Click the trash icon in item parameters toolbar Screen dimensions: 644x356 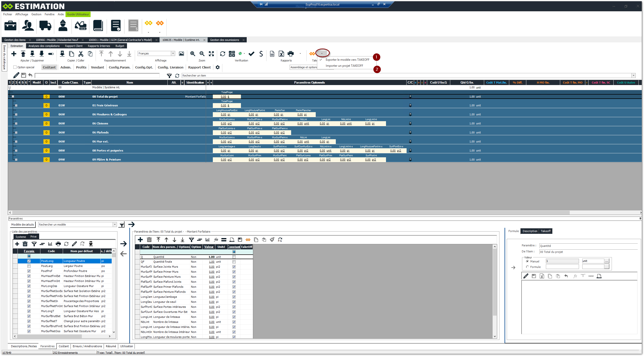pos(149,240)
